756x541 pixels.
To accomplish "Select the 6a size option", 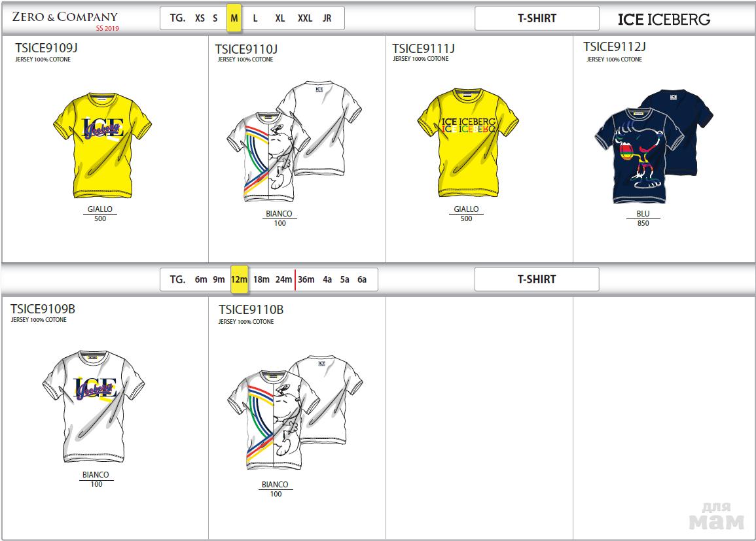I will point(361,279).
